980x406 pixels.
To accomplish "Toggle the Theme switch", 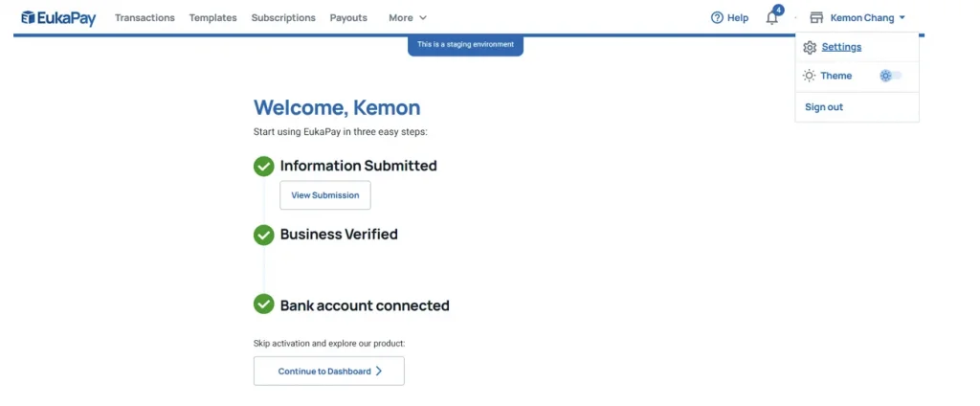I will click(891, 76).
